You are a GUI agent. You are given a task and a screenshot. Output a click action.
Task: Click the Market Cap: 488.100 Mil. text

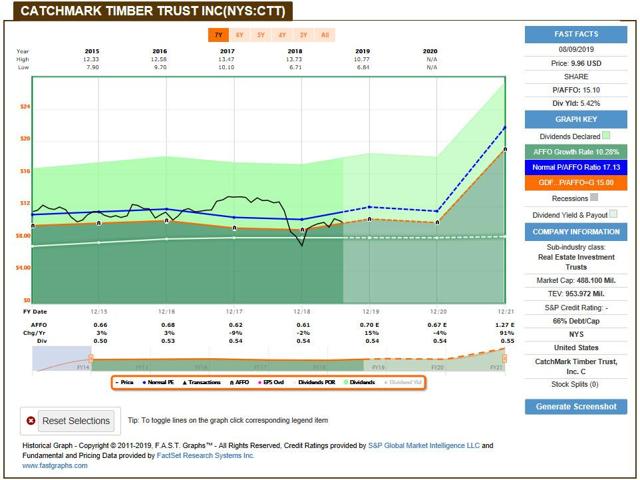(576, 280)
